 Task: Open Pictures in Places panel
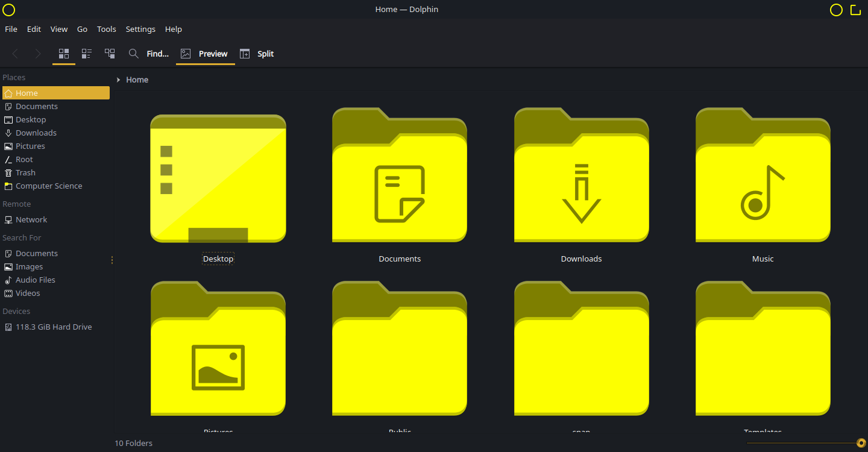coord(56,146)
